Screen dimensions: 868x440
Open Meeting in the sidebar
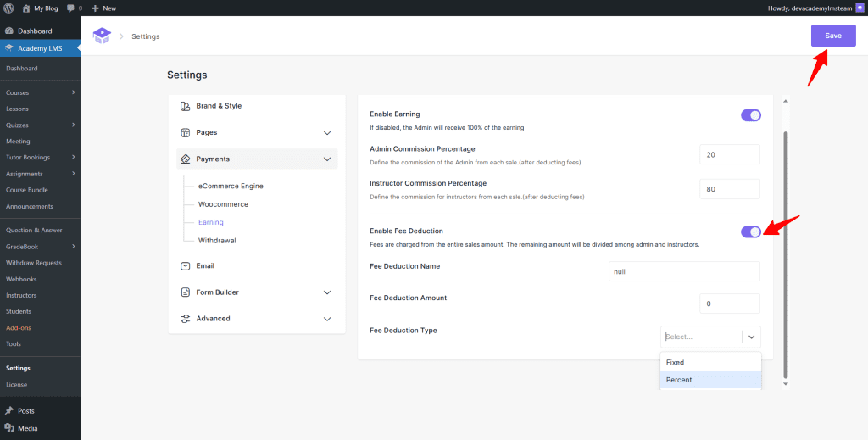tap(18, 141)
